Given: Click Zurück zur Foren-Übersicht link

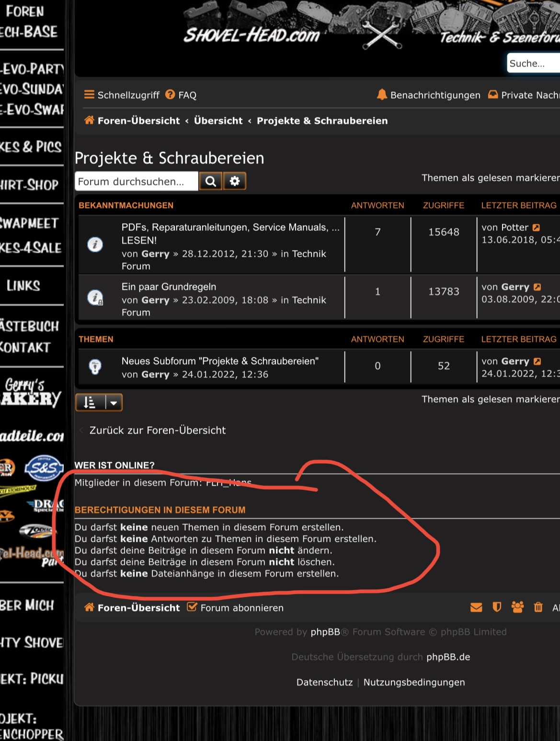Looking at the screenshot, I should (x=157, y=430).
